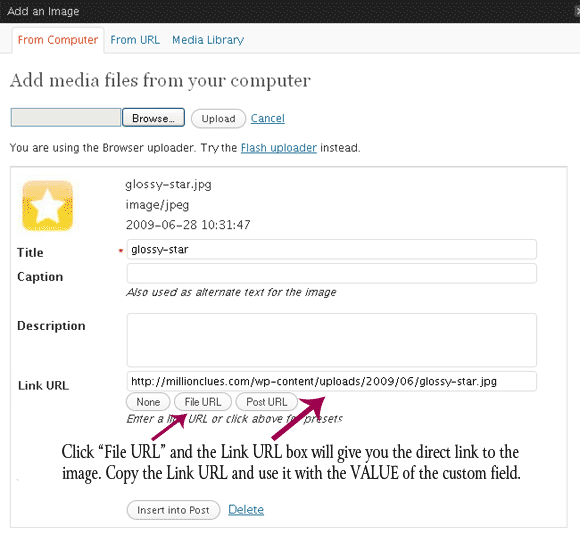
Task: Open the From URL tab
Action: pyautogui.click(x=135, y=40)
